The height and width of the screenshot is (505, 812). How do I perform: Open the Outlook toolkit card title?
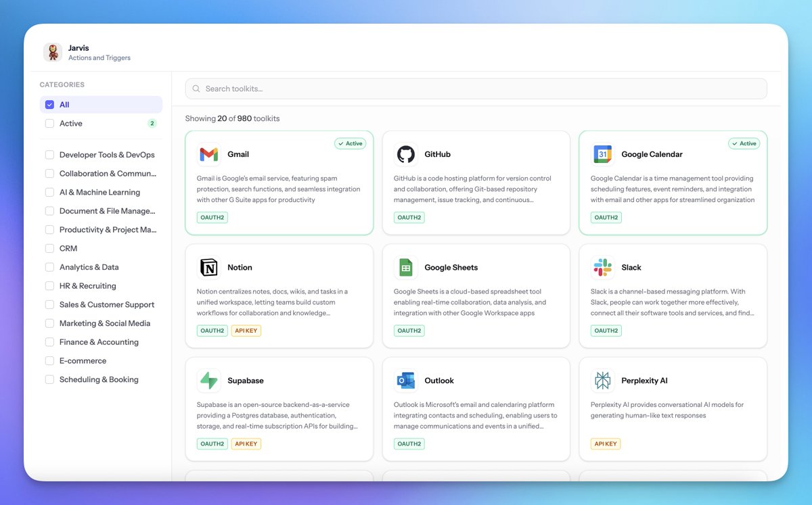click(x=439, y=381)
